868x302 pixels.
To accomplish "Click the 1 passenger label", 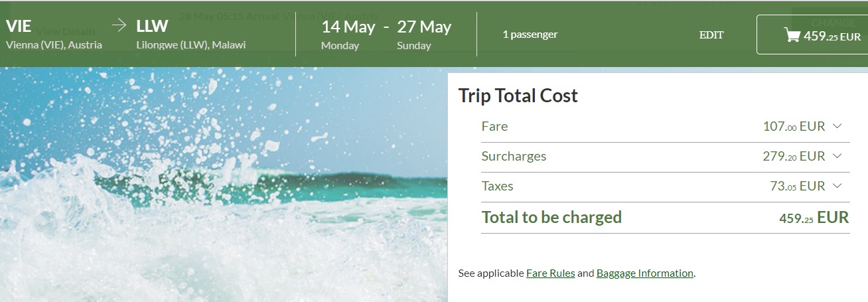I will 530,35.
